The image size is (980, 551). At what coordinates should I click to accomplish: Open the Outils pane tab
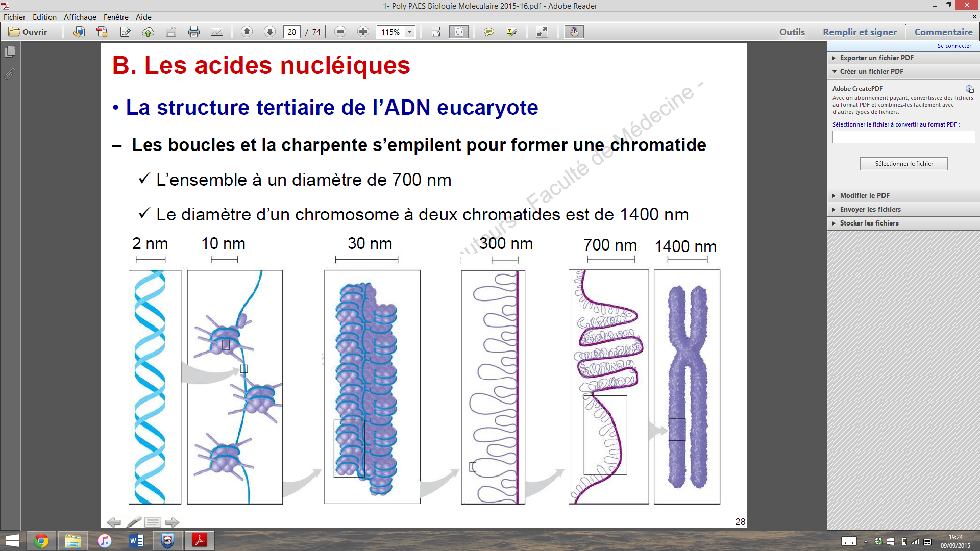point(792,32)
